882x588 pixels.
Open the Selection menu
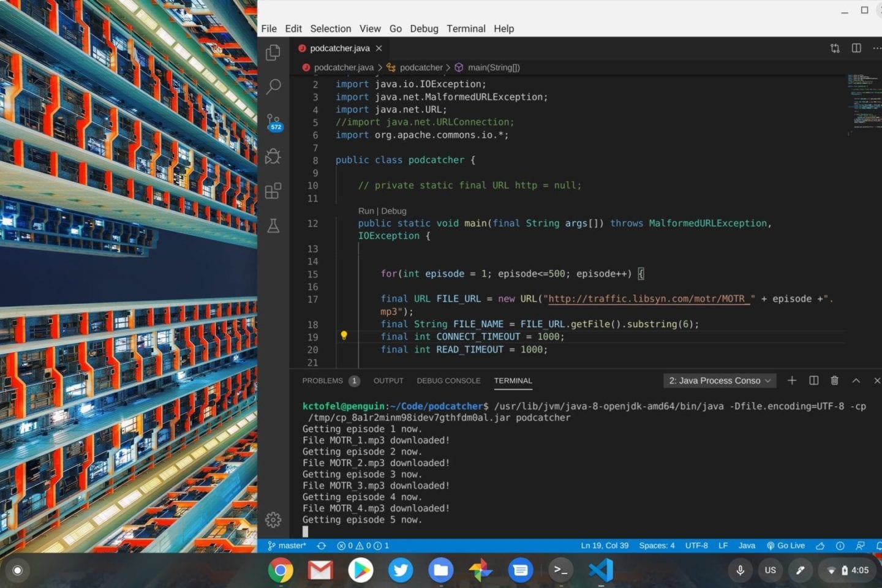[x=331, y=29]
